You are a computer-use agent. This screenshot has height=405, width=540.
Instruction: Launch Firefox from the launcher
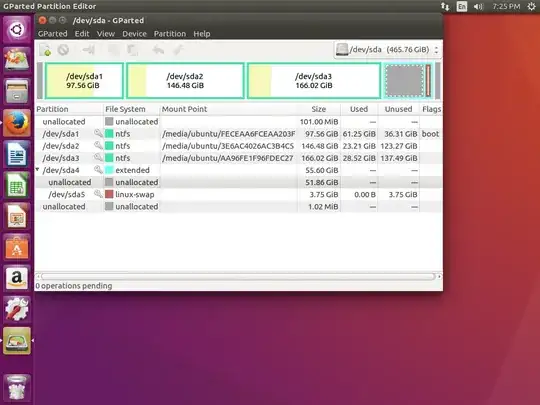pyautogui.click(x=17, y=123)
